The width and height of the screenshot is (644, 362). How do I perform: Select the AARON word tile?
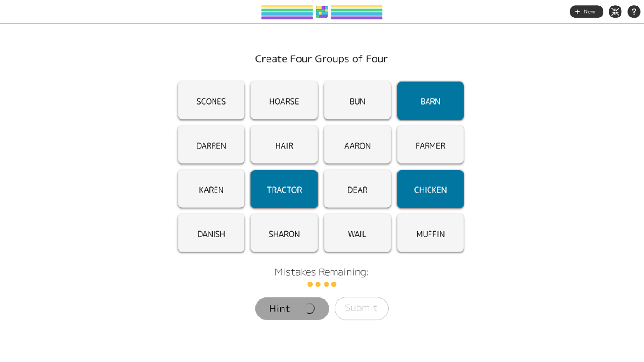pos(357,145)
